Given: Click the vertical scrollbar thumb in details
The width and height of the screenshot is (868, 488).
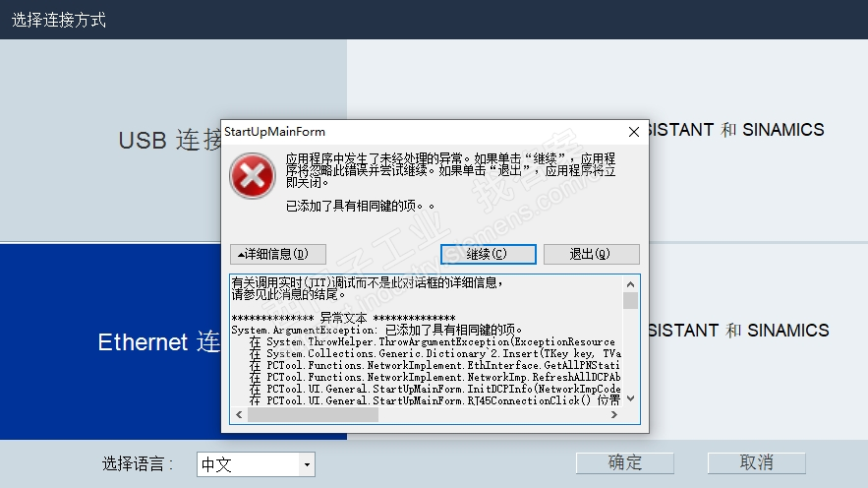Looking at the screenshot, I should [x=630, y=300].
